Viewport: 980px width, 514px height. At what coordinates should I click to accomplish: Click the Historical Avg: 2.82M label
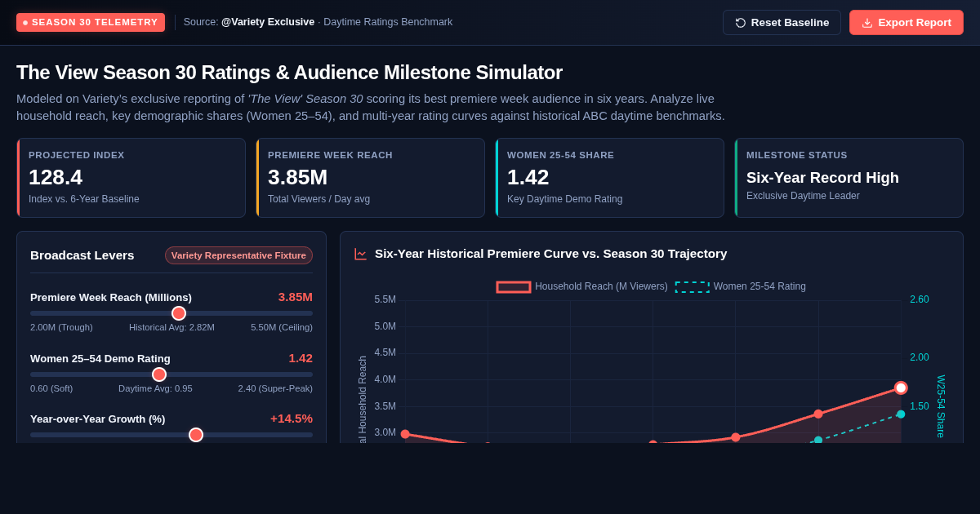171,327
